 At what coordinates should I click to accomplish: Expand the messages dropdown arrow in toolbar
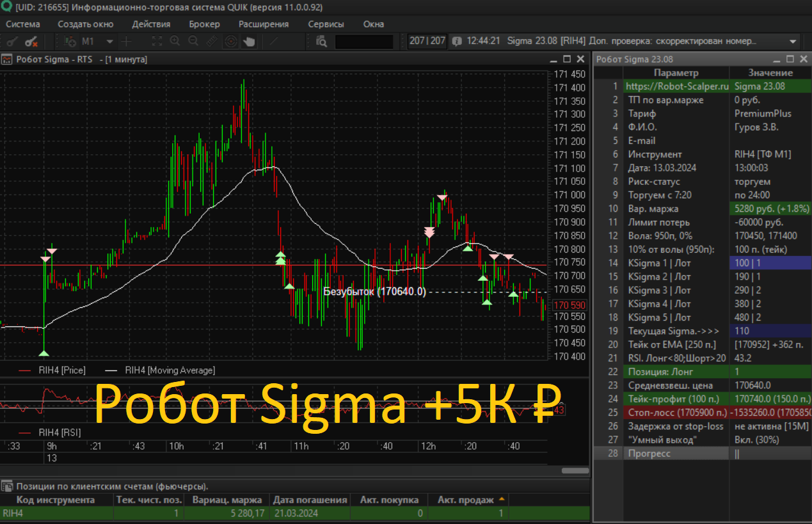(x=794, y=41)
